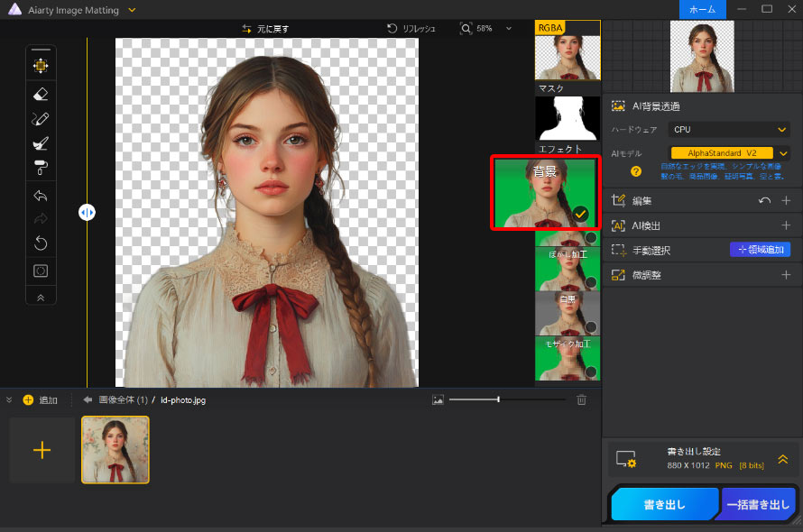The image size is (803, 532).
Task: Select the pencil brush tool
Action: tap(41, 118)
